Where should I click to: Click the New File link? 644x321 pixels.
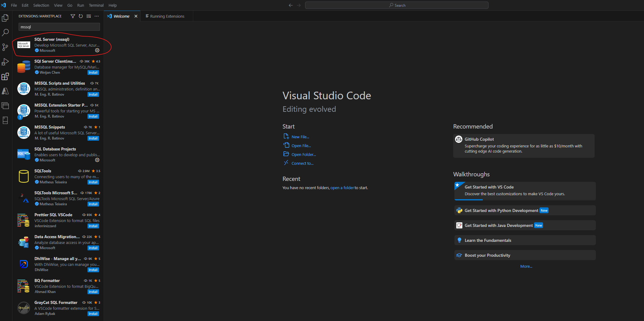(300, 137)
